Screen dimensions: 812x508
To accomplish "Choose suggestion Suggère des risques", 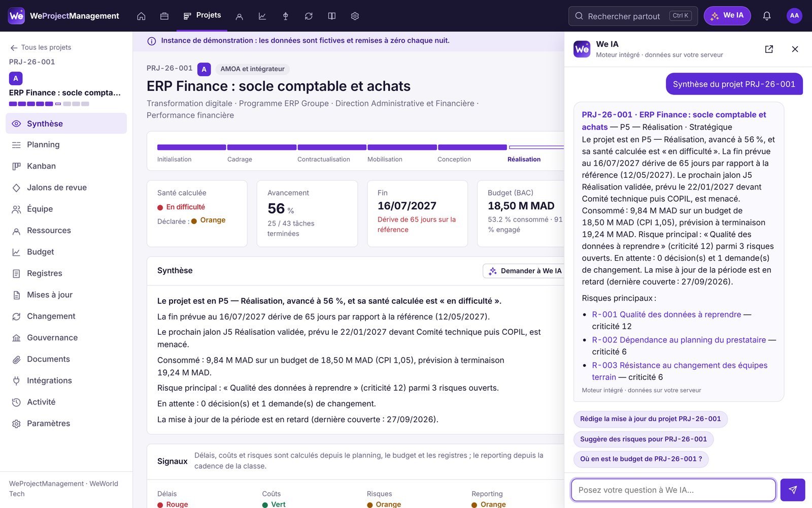I will (x=644, y=439).
